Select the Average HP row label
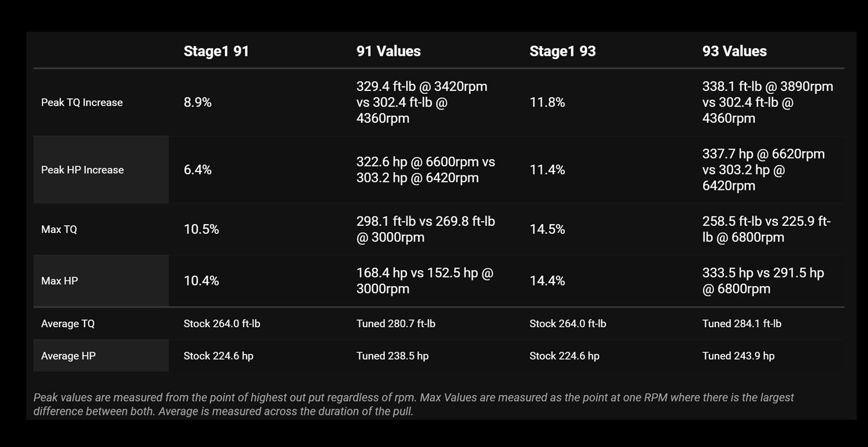868x447 pixels. 68,356
